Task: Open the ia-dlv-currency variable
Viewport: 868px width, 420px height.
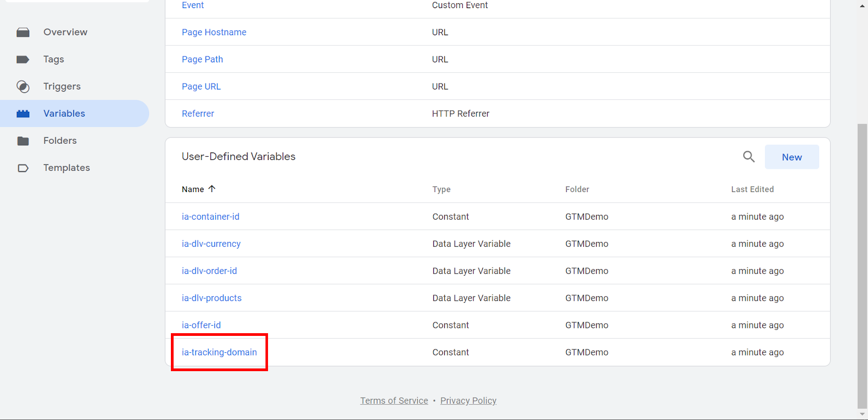Action: point(211,244)
